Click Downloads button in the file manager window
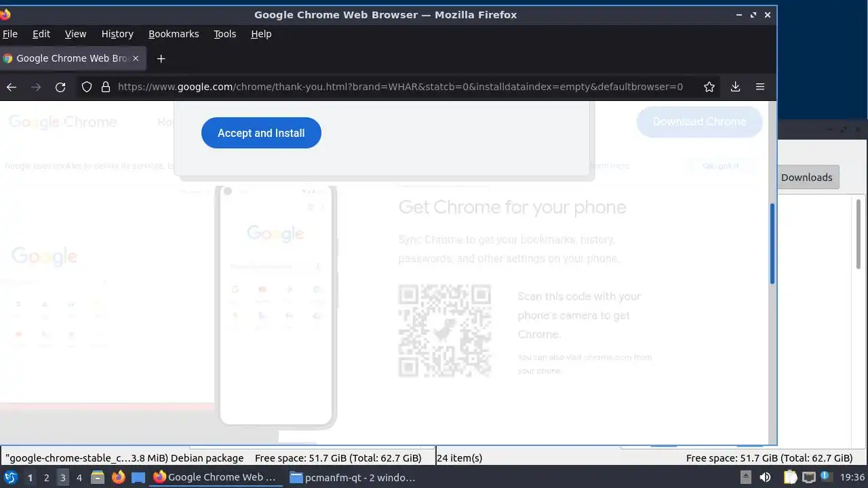The image size is (868, 488). [806, 178]
